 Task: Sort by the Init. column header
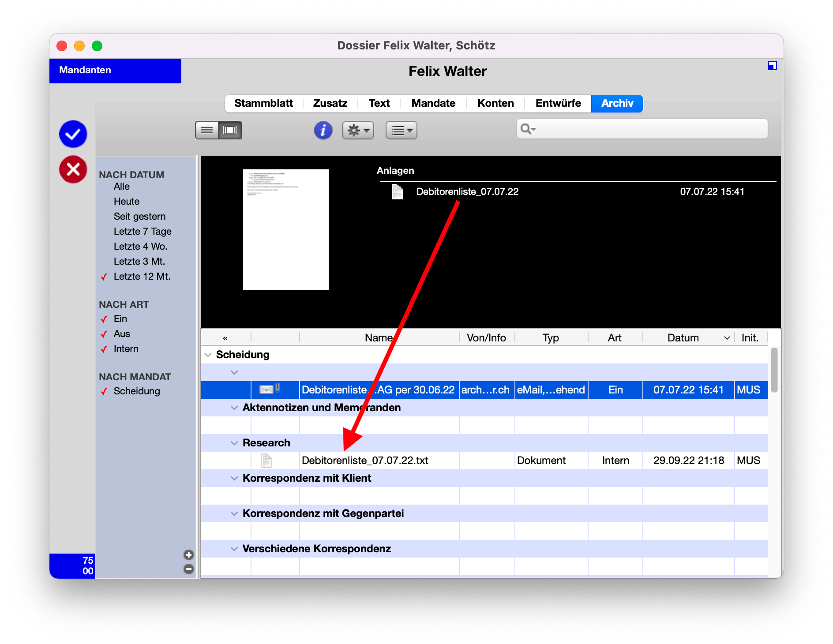coord(750,338)
